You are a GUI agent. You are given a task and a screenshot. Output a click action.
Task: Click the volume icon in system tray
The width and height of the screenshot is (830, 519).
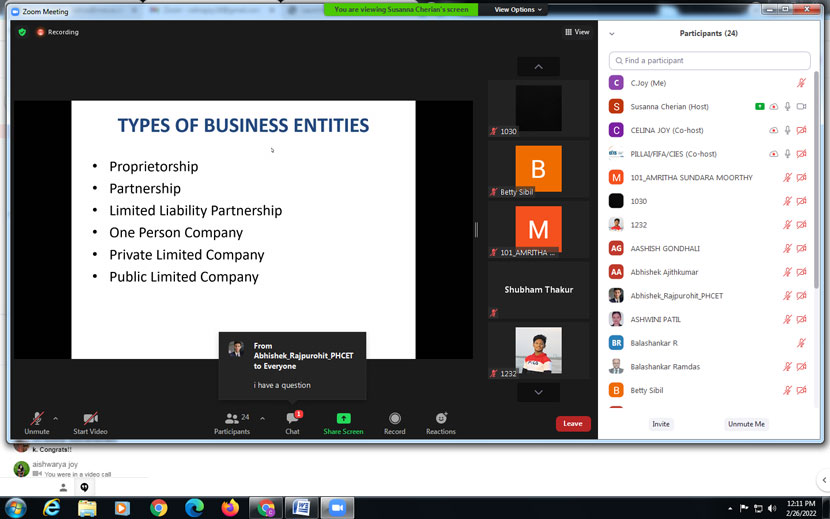coord(772,508)
